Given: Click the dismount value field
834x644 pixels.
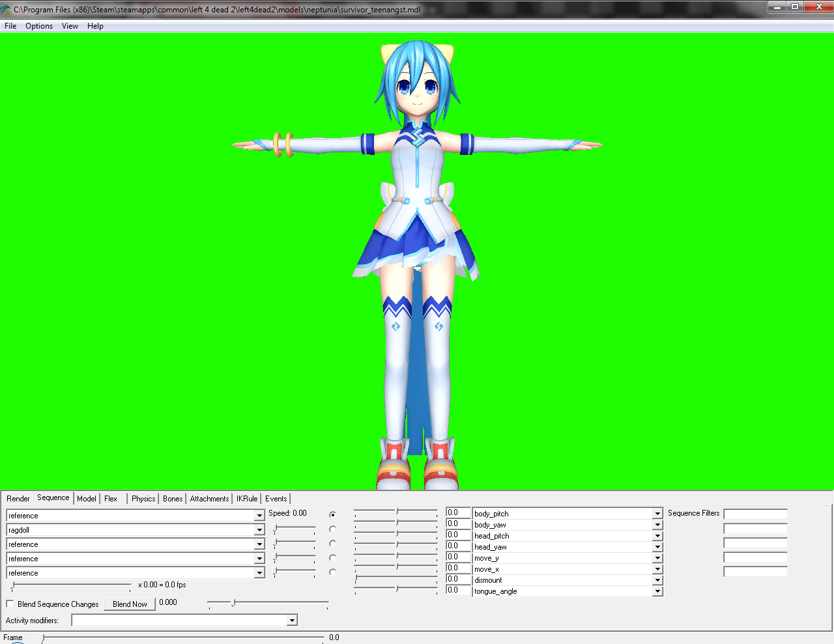Looking at the screenshot, I should tap(458, 580).
